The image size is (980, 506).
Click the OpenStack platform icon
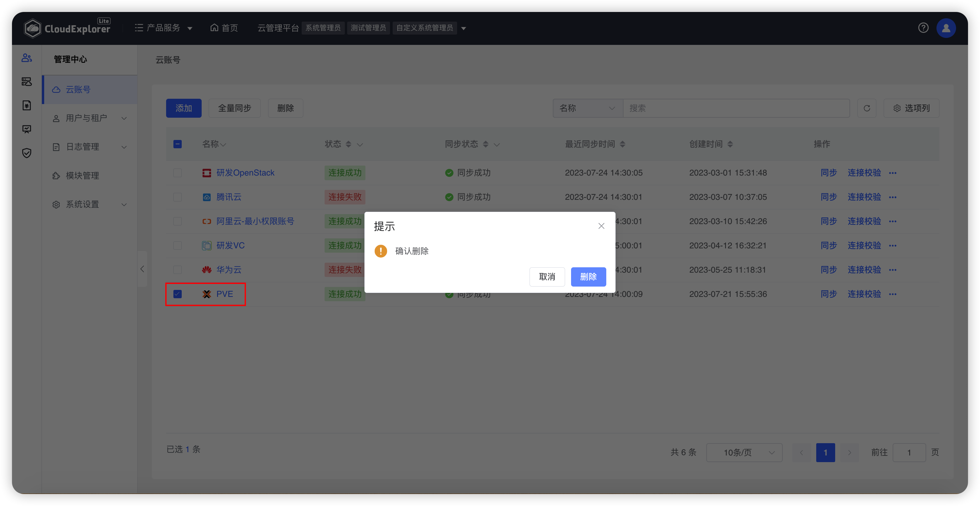207,173
